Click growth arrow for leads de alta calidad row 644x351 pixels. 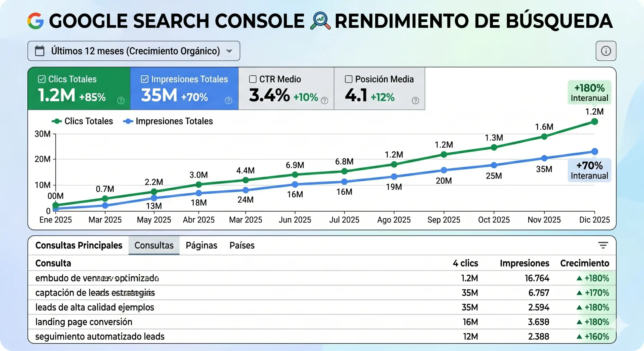(579, 307)
